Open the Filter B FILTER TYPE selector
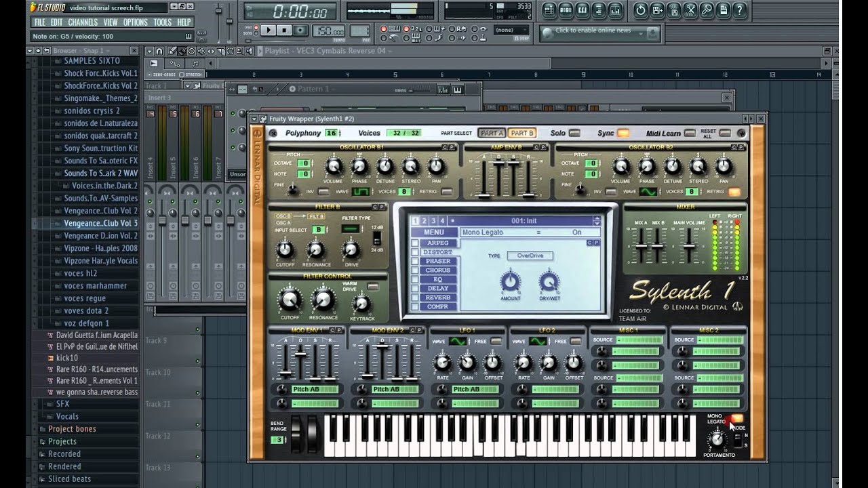Screen dimensions: 868x488 [351, 229]
